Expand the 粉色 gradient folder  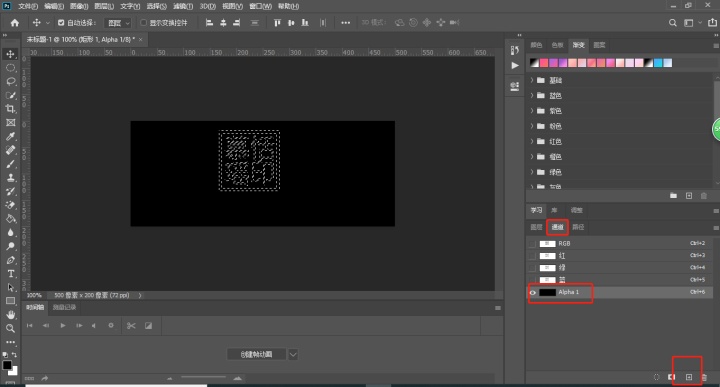532,126
